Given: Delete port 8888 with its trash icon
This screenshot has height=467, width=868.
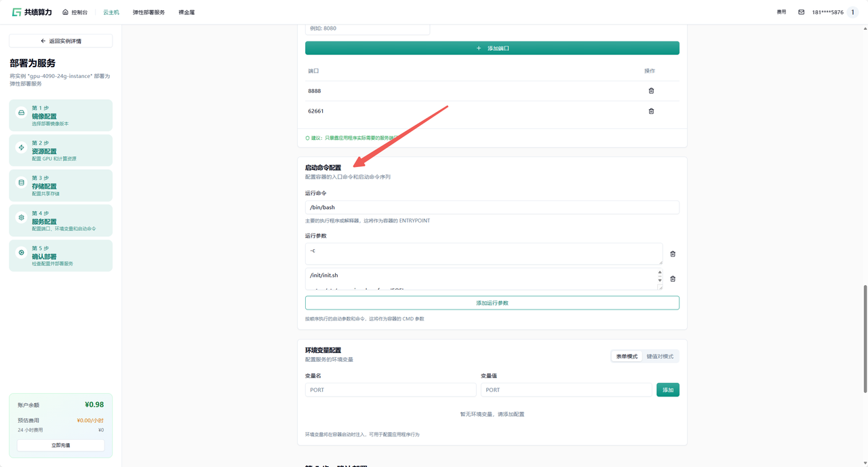Looking at the screenshot, I should (651, 91).
